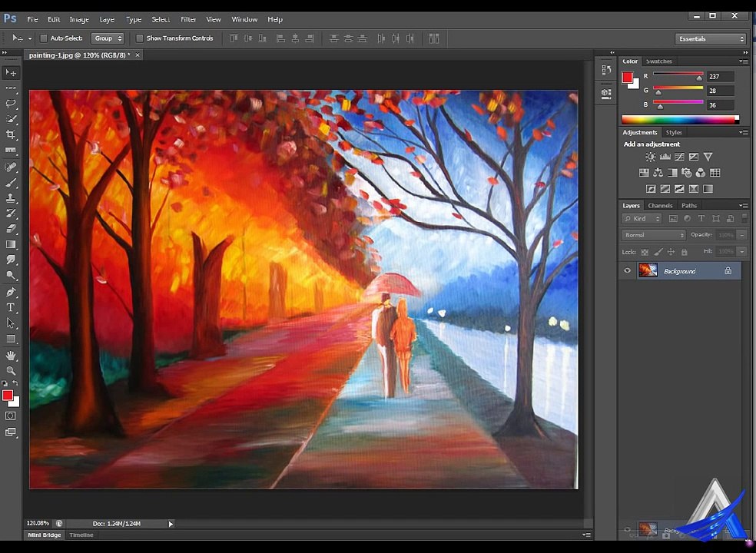Open the Image menu
756x553 pixels.
(79, 19)
